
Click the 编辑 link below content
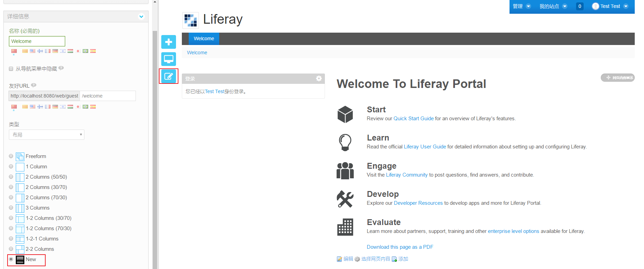pos(345,259)
